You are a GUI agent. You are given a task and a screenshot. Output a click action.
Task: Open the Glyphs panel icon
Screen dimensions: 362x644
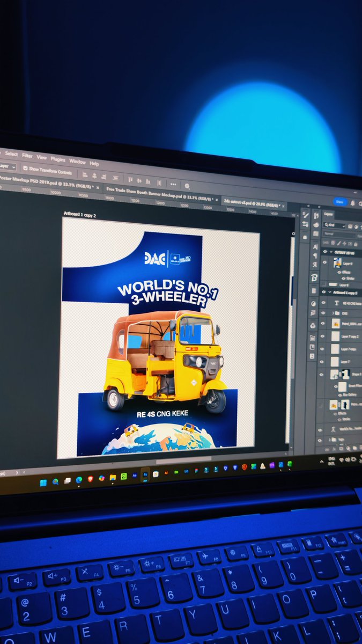point(315,265)
